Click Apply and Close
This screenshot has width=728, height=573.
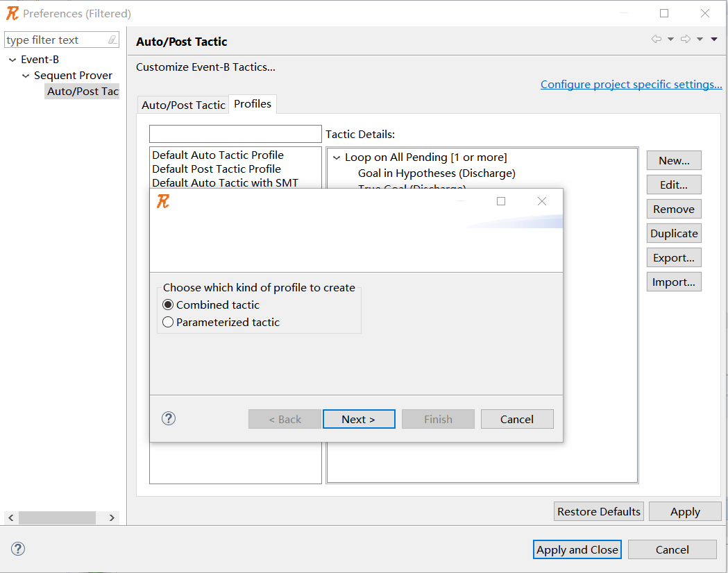(577, 550)
